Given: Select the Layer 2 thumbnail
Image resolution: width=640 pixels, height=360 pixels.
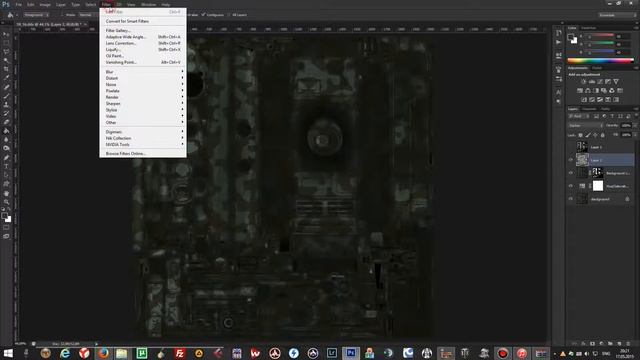Looking at the screenshot, I should click(x=582, y=160).
